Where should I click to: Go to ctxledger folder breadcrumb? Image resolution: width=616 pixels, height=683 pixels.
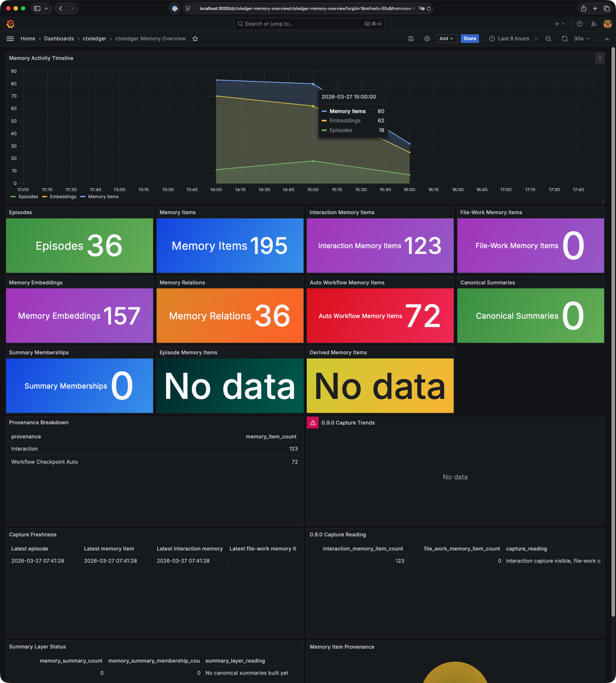[x=94, y=38]
